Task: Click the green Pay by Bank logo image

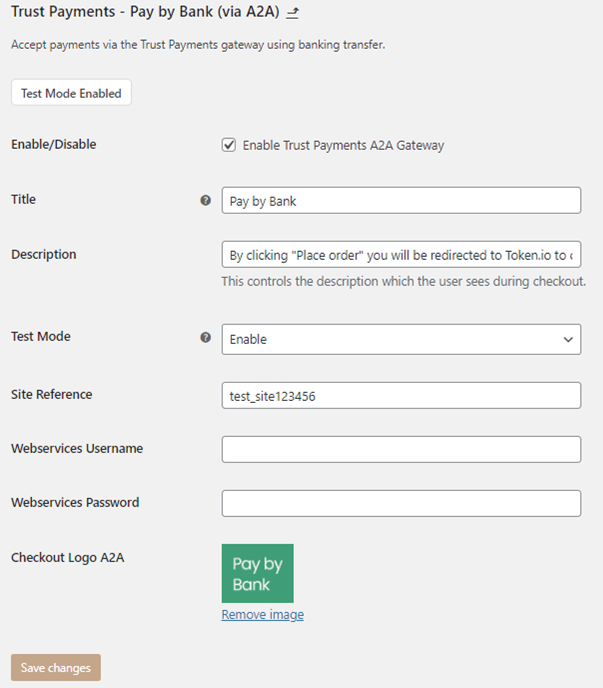Action: click(257, 573)
